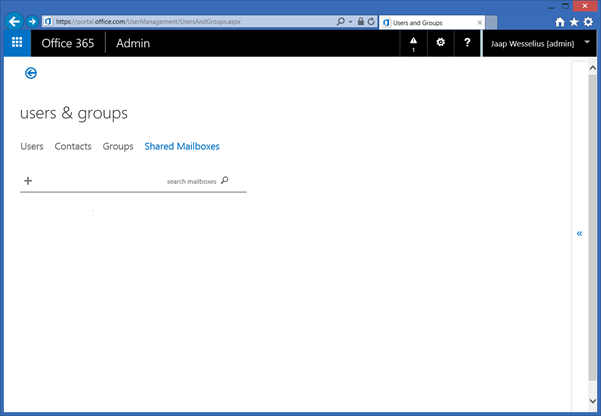Open the settings gear in Office 365 header
This screenshot has width=601, height=416.
click(x=440, y=43)
